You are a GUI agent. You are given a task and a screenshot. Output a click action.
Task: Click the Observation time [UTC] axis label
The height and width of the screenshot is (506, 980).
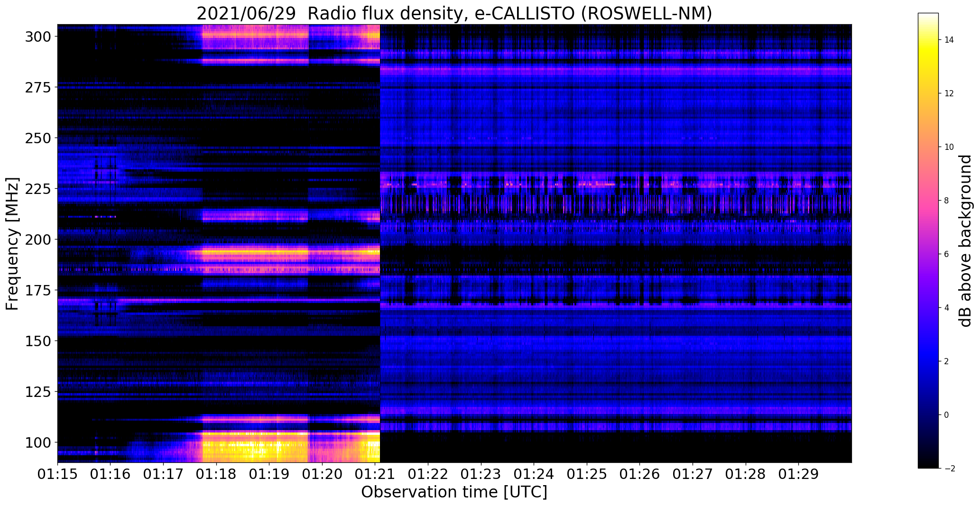pos(454,492)
